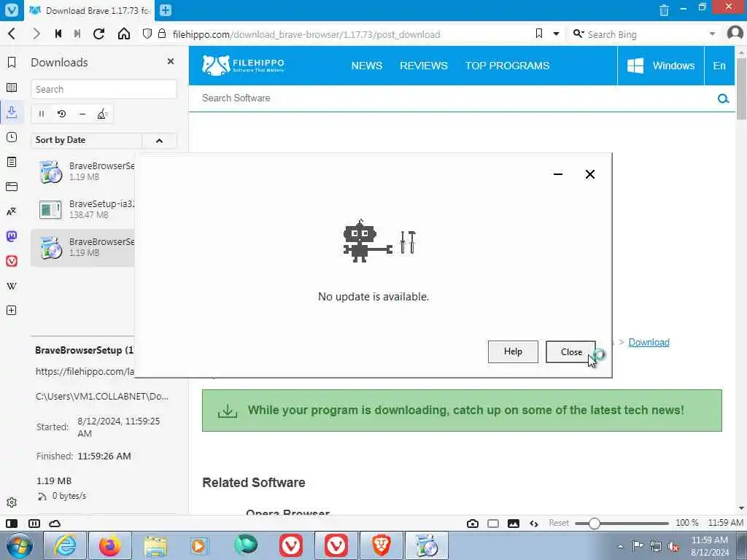Click the padlock site info icon
The image size is (747, 560).
[x=162, y=34]
